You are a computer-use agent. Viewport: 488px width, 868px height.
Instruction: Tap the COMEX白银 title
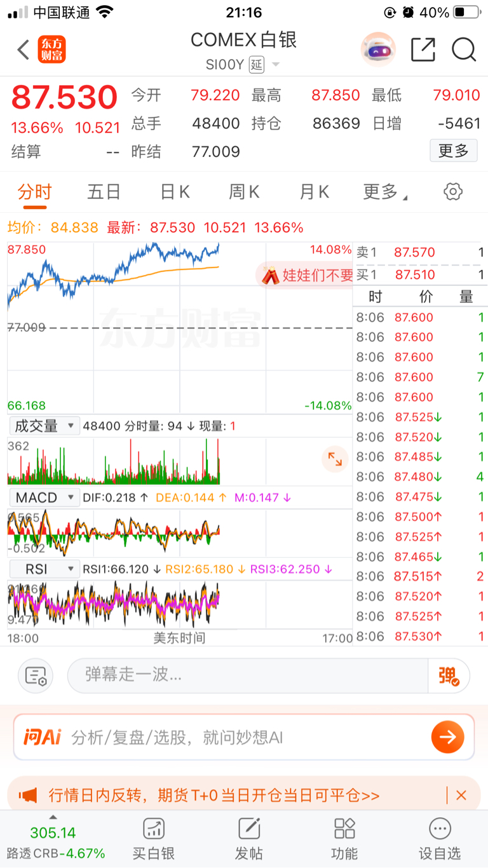click(x=244, y=39)
